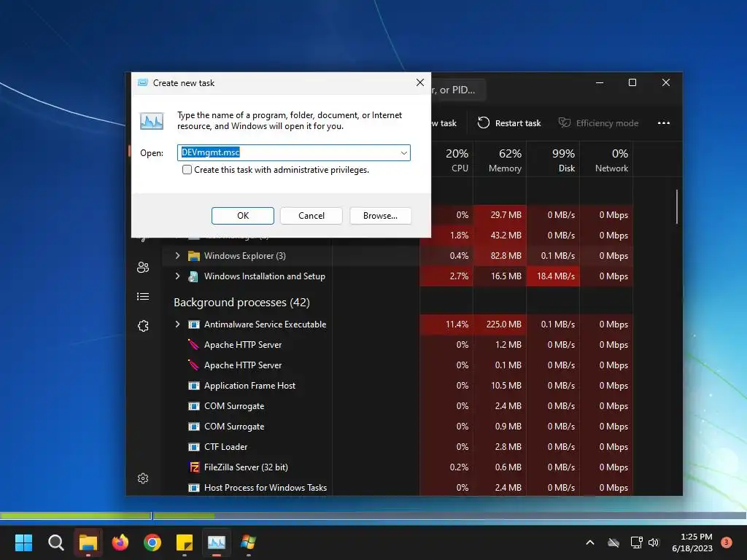Viewport: 747px width, 560px height.
Task: Click the cloud sync tray icon
Action: point(614,542)
